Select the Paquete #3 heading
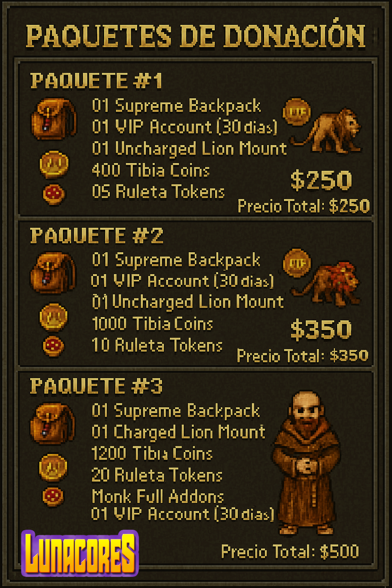 click(x=96, y=386)
